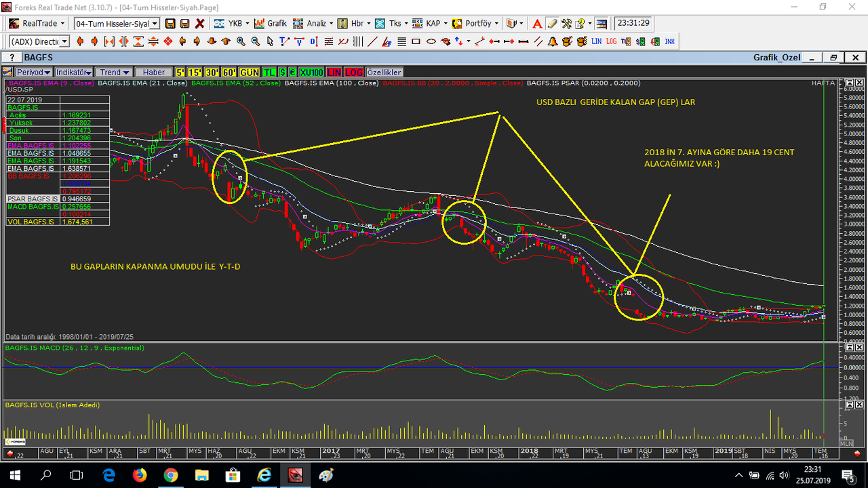Toggle the XU100 relative button
The width and height of the screenshot is (868, 488).
pos(311,72)
